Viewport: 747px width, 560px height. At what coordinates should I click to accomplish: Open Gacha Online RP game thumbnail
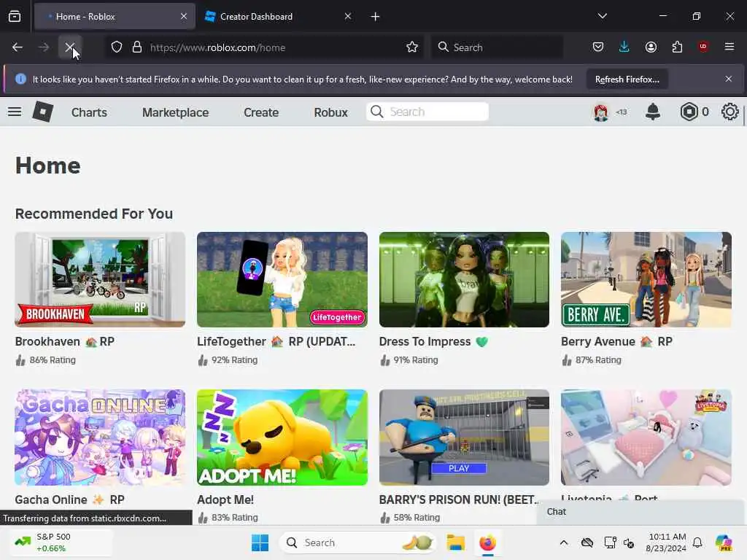[x=100, y=437]
